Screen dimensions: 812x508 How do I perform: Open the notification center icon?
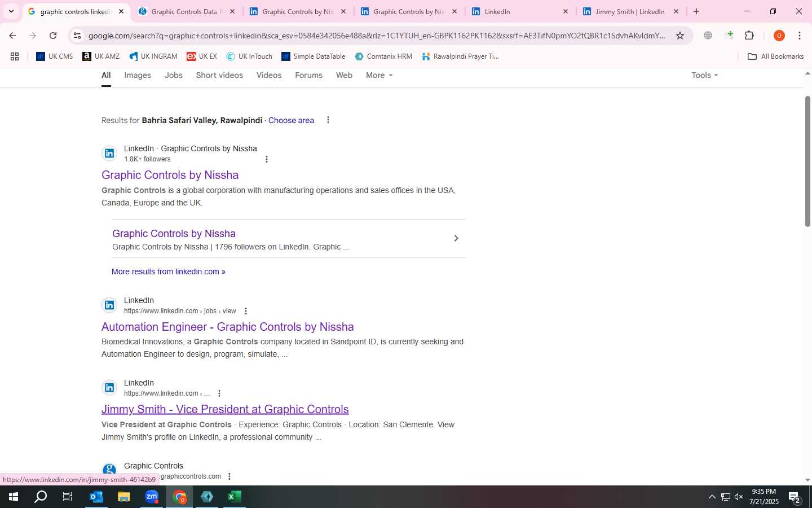(x=795, y=497)
